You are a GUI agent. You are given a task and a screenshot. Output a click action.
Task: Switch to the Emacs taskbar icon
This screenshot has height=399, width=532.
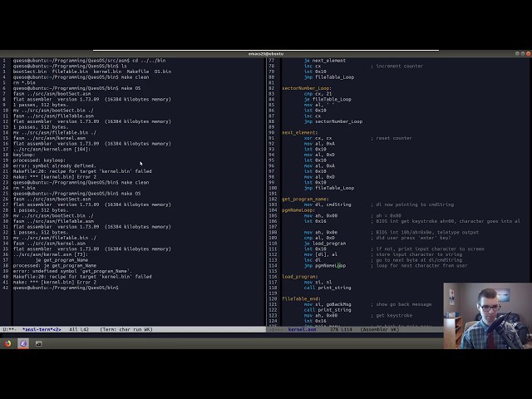tap(23, 343)
